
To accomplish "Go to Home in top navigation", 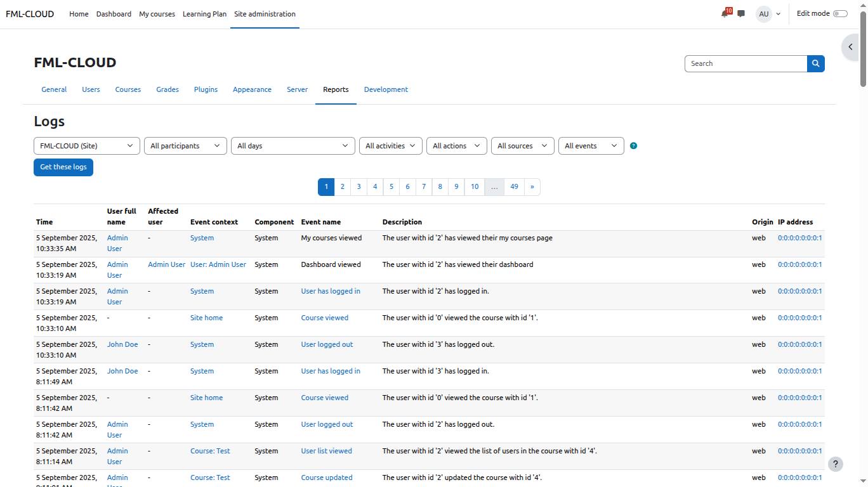I will click(x=79, y=14).
